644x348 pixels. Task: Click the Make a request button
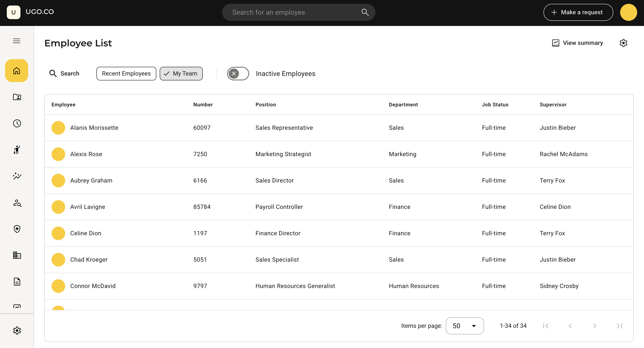point(578,12)
